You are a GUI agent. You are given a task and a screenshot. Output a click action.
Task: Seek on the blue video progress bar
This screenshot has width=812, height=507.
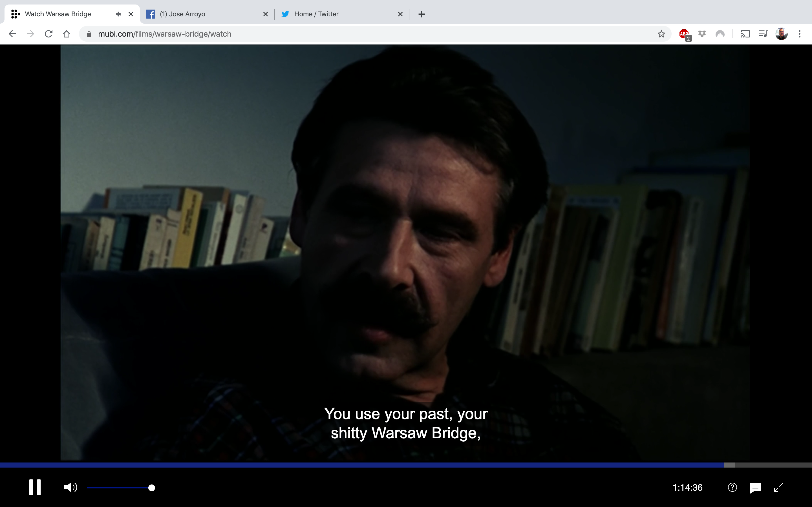tap(362, 465)
